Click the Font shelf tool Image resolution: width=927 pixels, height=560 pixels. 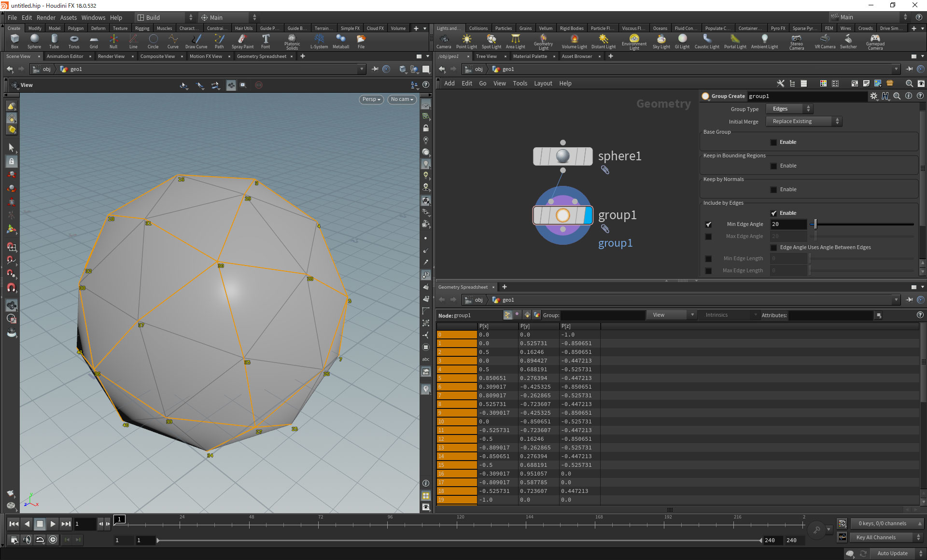click(x=266, y=41)
